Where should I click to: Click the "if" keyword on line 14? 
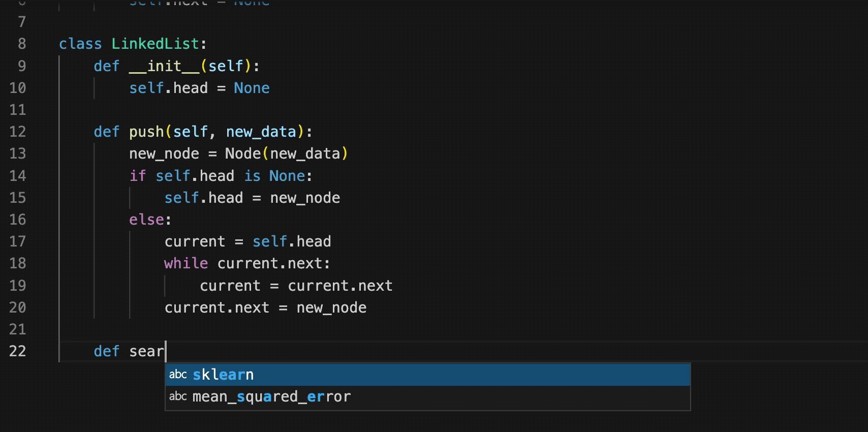tap(137, 176)
